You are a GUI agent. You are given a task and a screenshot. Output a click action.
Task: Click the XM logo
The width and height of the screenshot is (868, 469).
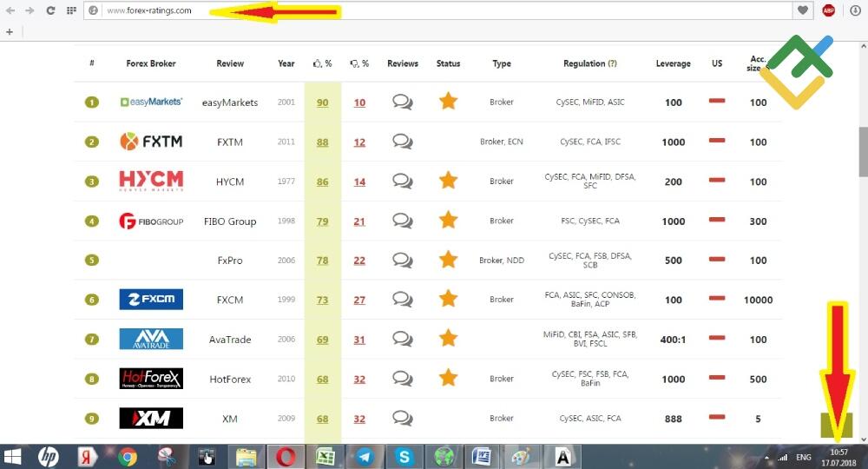click(x=151, y=418)
